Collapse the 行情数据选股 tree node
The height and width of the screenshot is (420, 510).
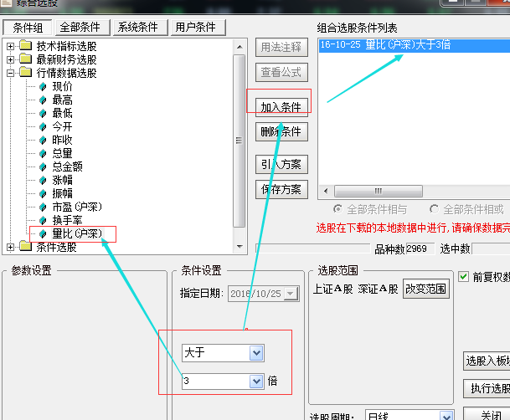click(x=10, y=73)
